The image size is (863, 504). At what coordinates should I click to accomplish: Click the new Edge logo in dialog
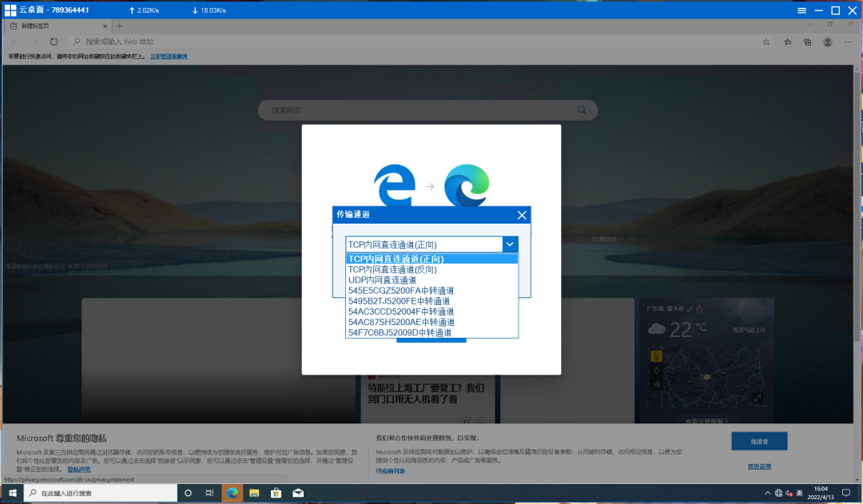click(x=467, y=185)
